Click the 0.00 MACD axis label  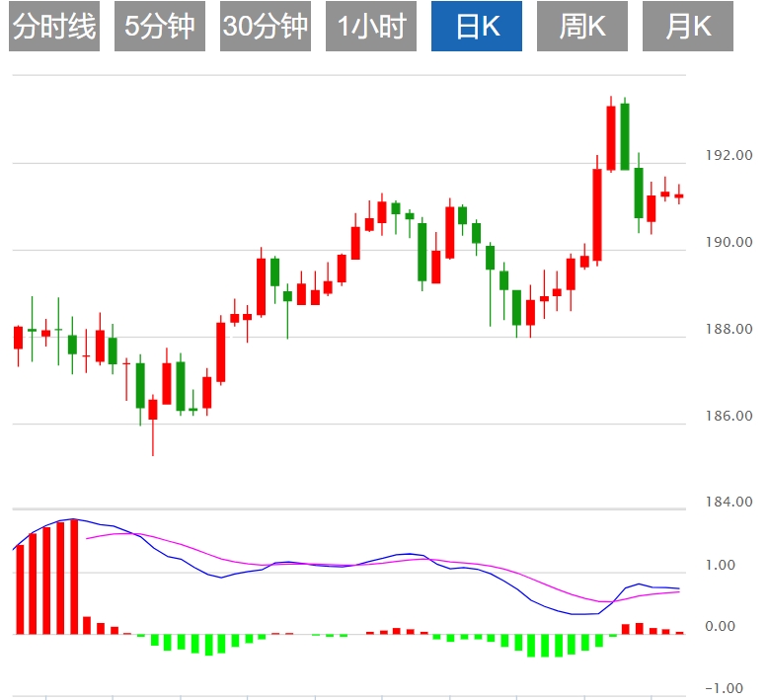pos(720,626)
